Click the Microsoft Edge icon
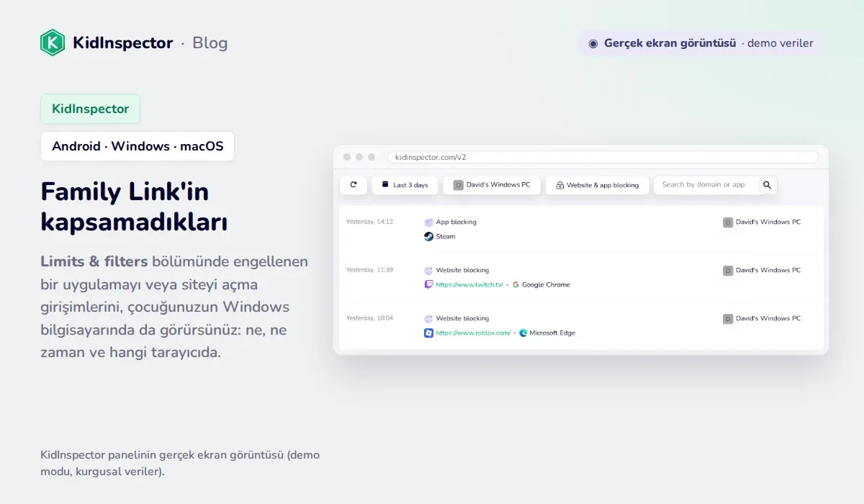The width and height of the screenshot is (864, 504). click(x=523, y=333)
